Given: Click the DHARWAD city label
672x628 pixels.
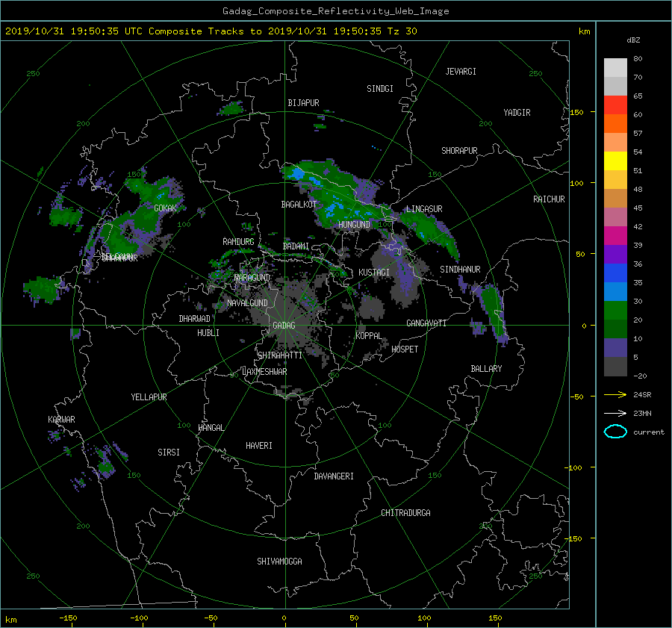Looking at the screenshot, I should 195,319.
